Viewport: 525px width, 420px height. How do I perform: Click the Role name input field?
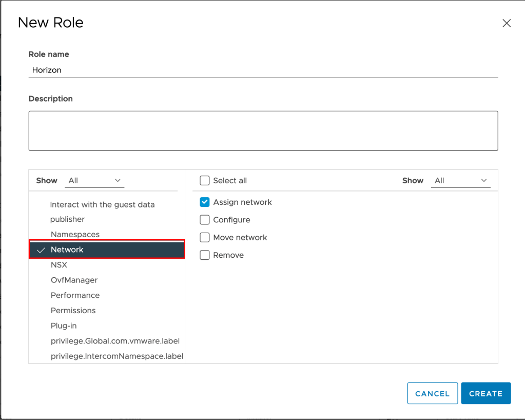click(x=263, y=70)
